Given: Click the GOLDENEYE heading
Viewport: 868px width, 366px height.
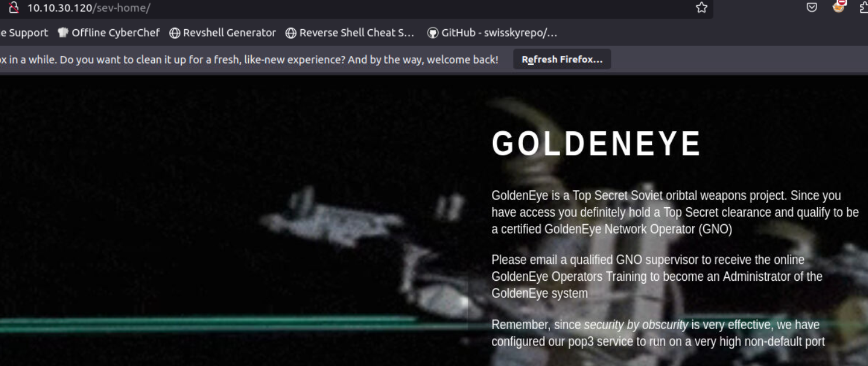Looking at the screenshot, I should pos(596,144).
